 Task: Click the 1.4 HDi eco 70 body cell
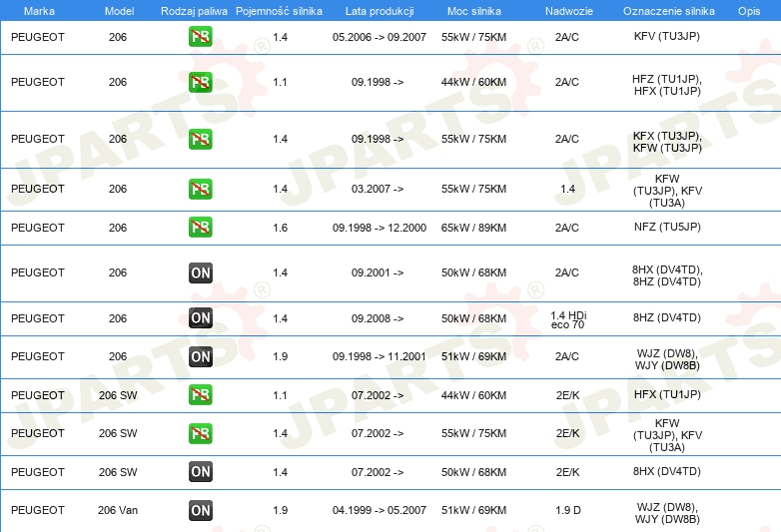(567, 319)
